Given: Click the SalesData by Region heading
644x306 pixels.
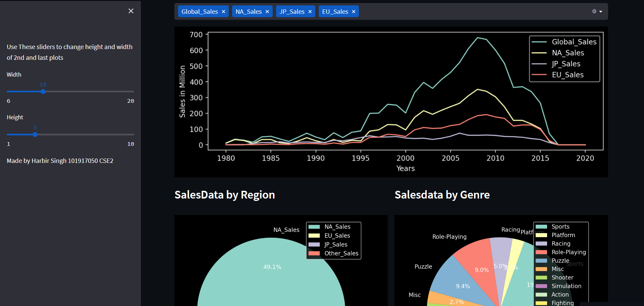Looking at the screenshot, I should click(225, 195).
